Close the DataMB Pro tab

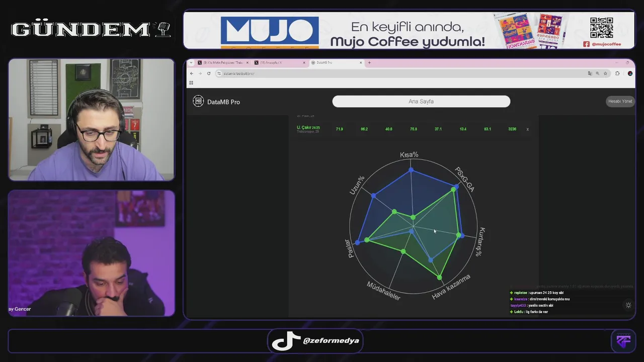tap(360, 63)
